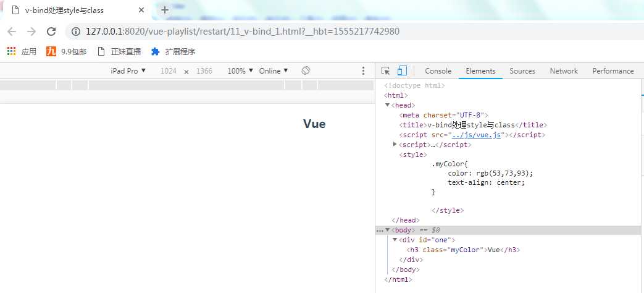Switch to the Sources tab
This screenshot has width=644, height=293.
[x=522, y=70]
